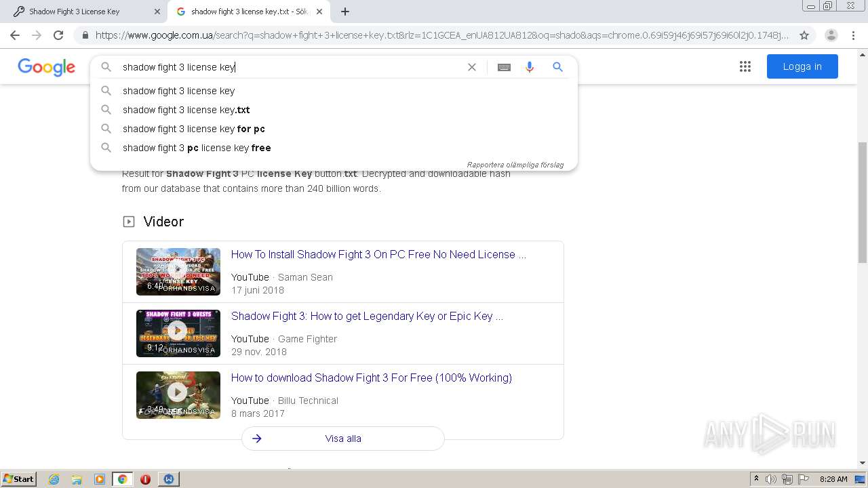Open the volume control in system tray

[x=771, y=479]
